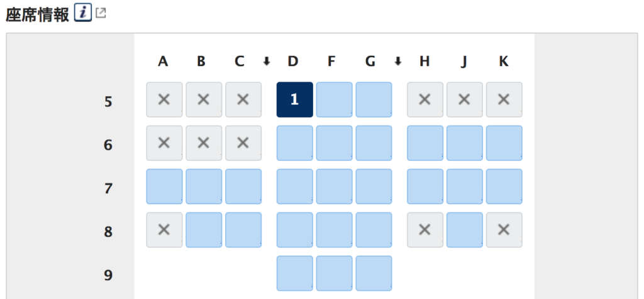Select seat 7C in row 7

(243, 187)
